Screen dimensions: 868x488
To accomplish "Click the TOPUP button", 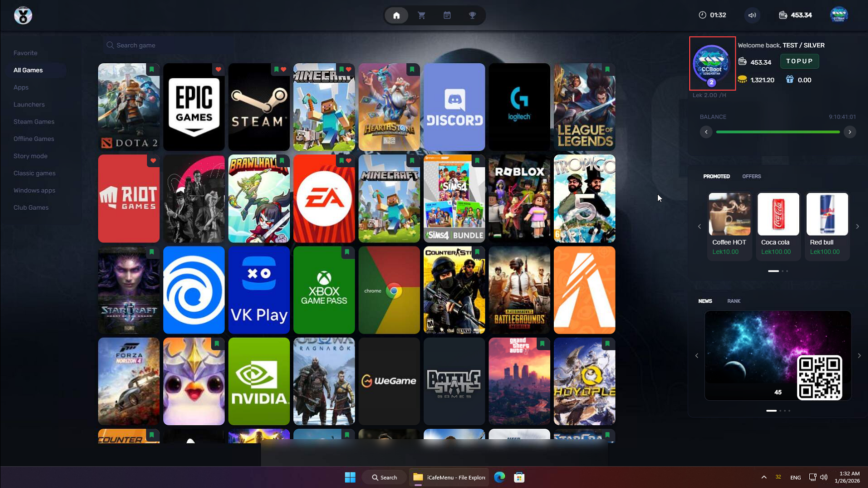I will [x=799, y=61].
